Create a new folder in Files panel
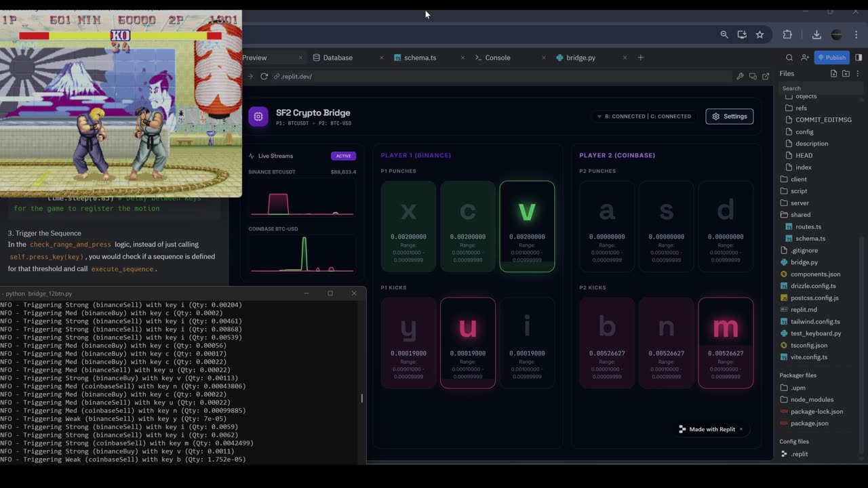This screenshot has height=488, width=868. [846, 73]
